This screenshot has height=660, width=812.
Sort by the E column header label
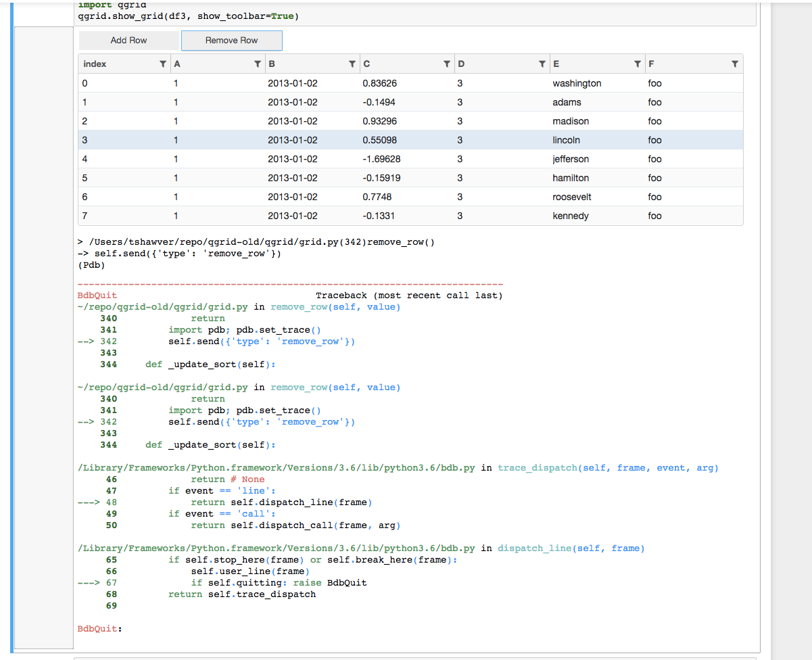point(556,64)
